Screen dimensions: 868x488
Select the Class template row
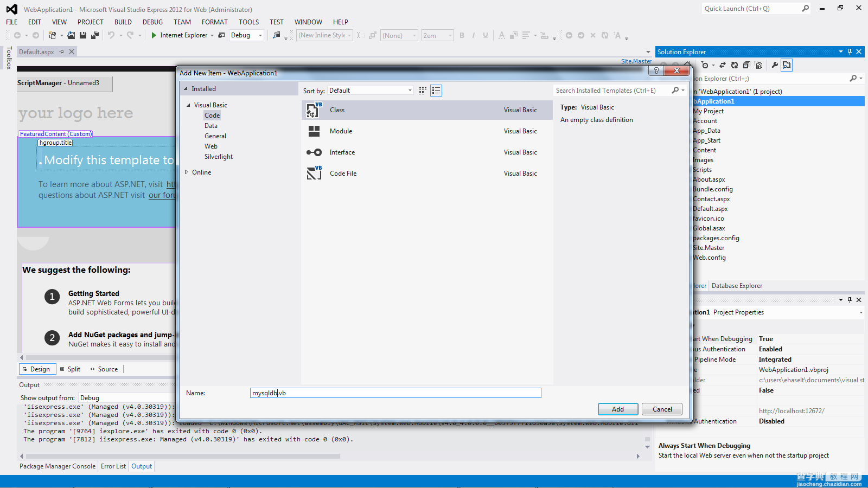pyautogui.click(x=427, y=110)
